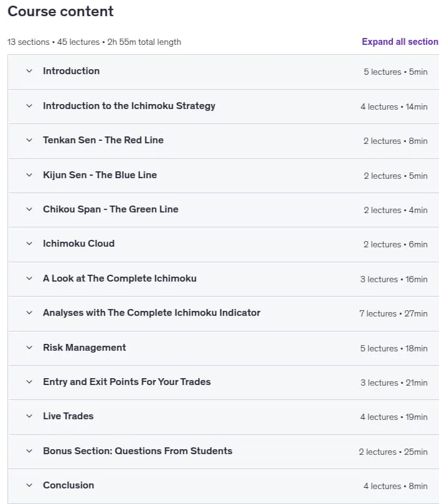
Task: Expand the Introduction section chevron
Action: point(29,71)
